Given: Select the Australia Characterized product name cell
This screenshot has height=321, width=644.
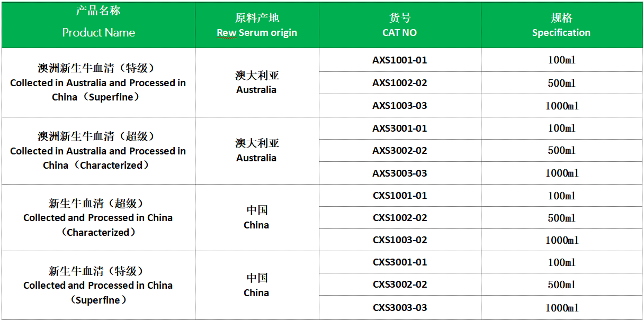Looking at the screenshot, I should click(98, 151).
